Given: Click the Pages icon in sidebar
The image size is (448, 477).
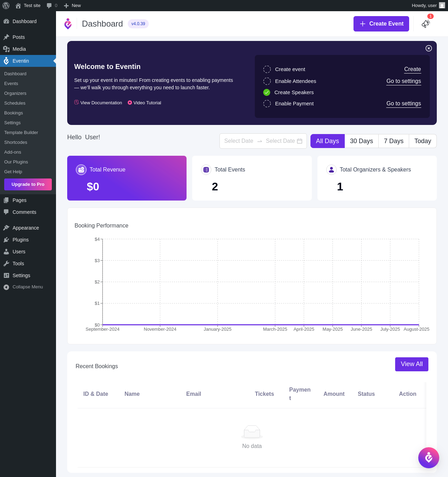Looking at the screenshot, I should pyautogui.click(x=6, y=200).
